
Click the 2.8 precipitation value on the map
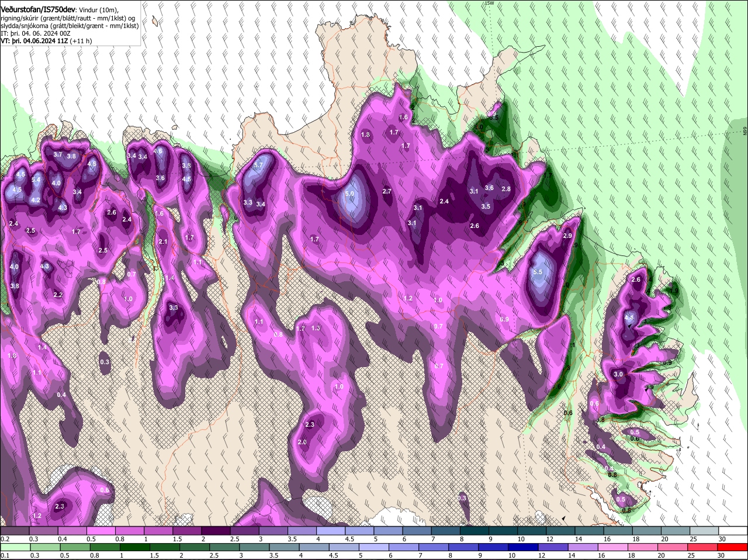click(506, 189)
